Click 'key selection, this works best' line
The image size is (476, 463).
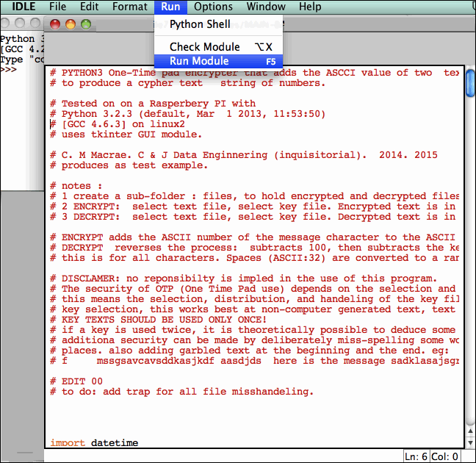[x=254, y=309]
